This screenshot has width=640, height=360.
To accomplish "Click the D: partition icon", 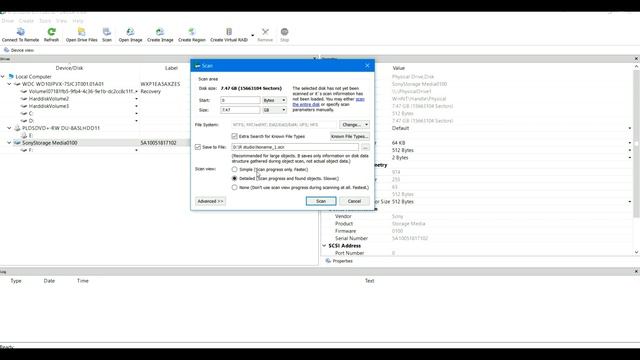I will [x=24, y=121].
